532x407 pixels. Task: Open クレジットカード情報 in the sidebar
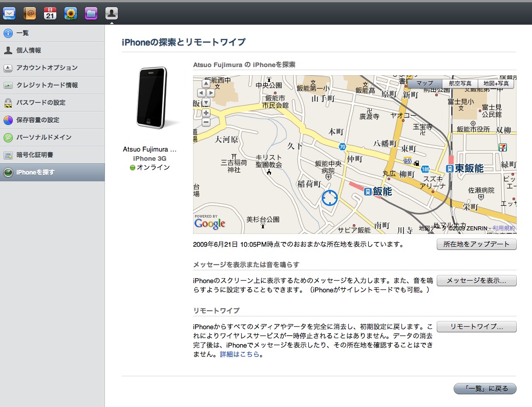point(52,85)
